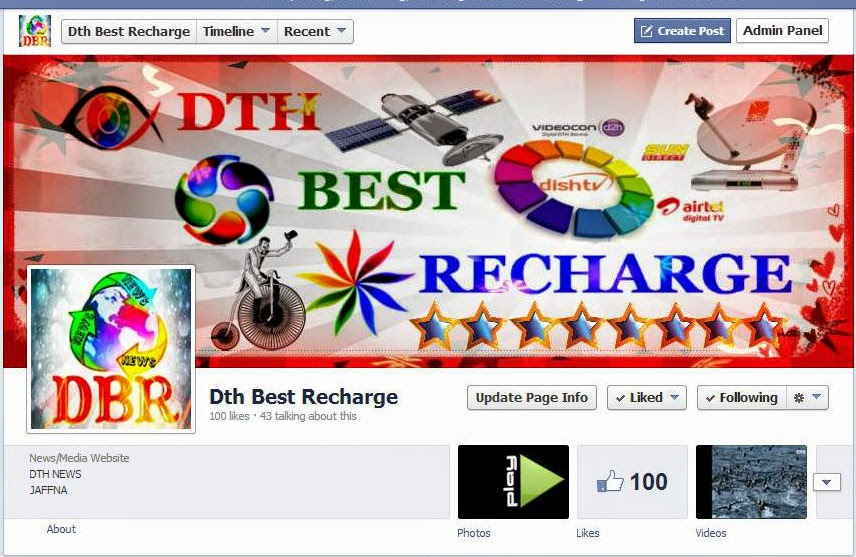Click the small DBR page logo icon
The image size is (856, 557).
(x=34, y=31)
